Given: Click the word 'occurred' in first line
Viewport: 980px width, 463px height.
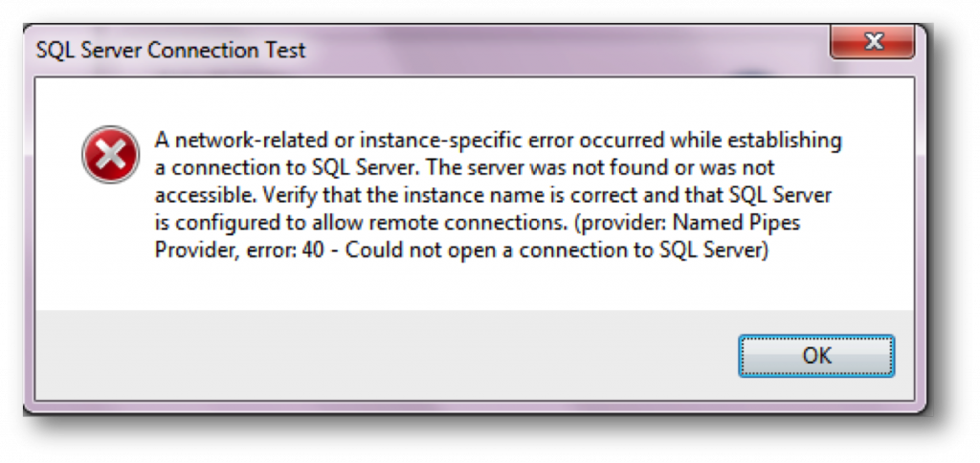Looking at the screenshot, I should pos(622,141).
